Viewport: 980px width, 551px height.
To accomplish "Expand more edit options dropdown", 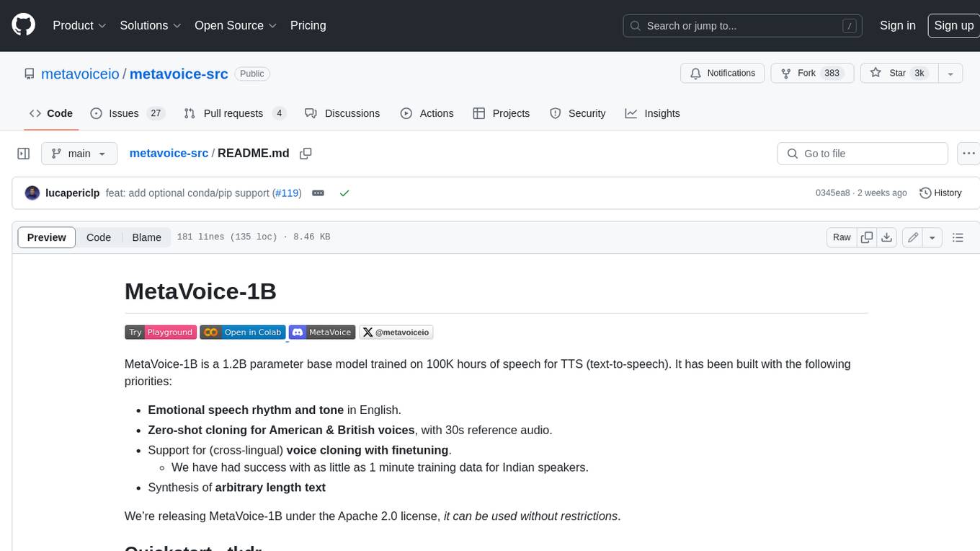I will tap(932, 237).
